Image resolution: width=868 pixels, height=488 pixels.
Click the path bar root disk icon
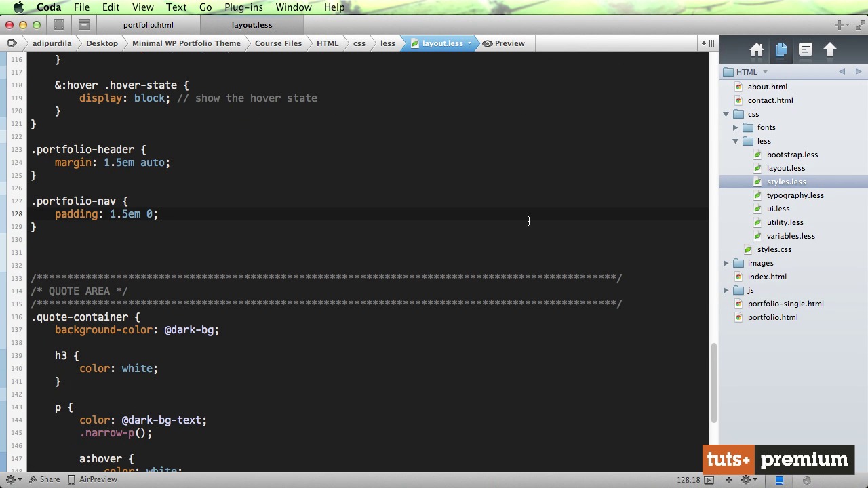pyautogui.click(x=12, y=43)
